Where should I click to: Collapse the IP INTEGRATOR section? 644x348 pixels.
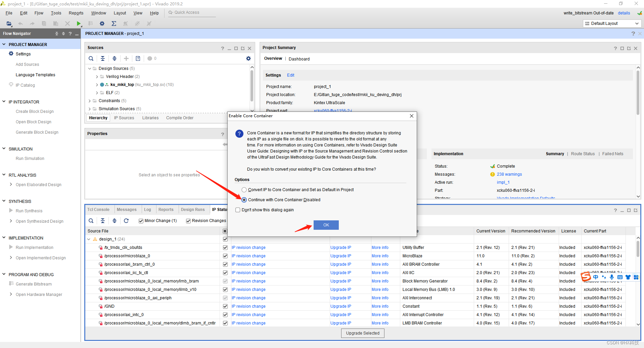click(x=4, y=101)
